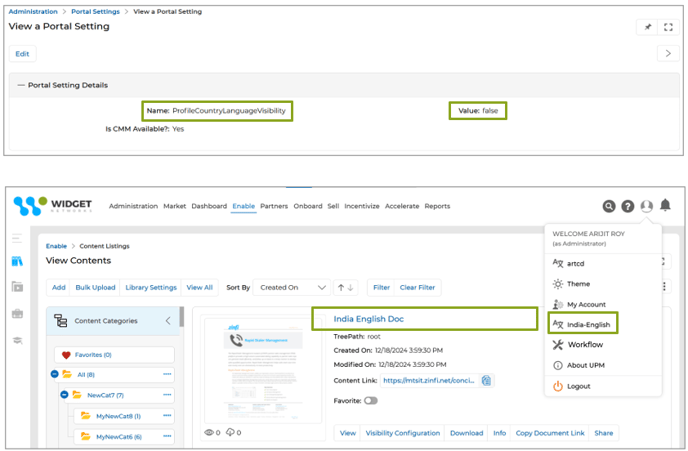Toggle the Favorite switch for the document
Image resolution: width=688 pixels, height=451 pixels.
370,400
